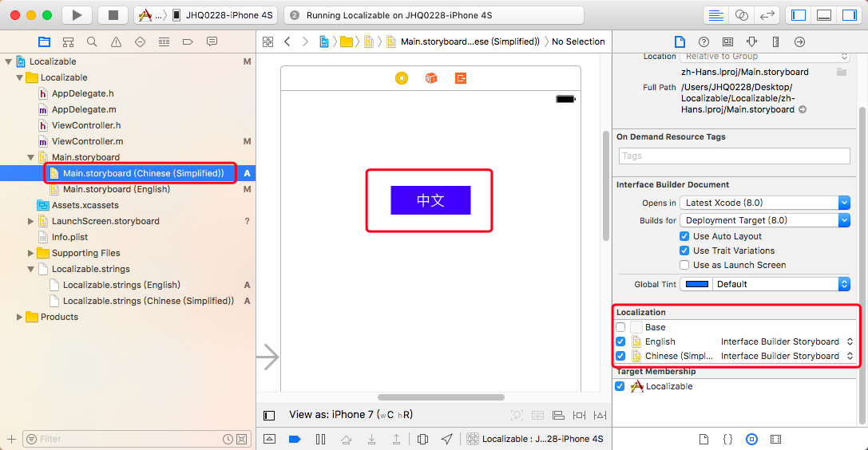Go back in editor history
This screenshot has width=868, height=450.
287,41
